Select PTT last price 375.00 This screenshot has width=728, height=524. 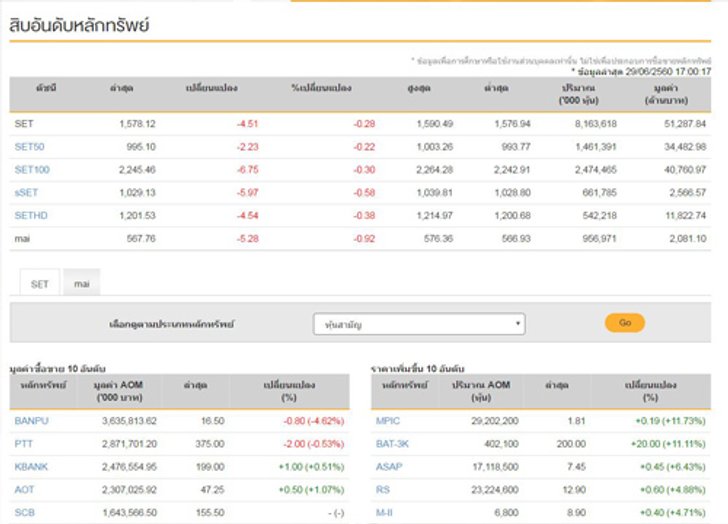point(210,444)
